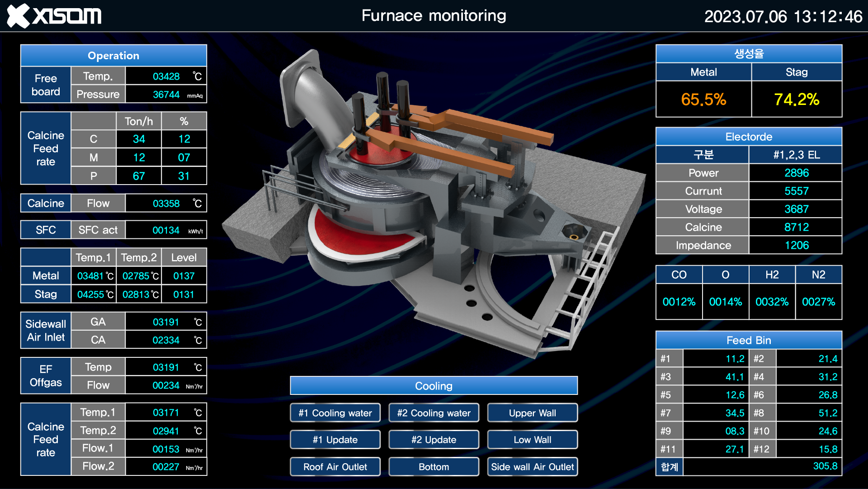868x489 pixels.
Task: Click the #1 Cooling water button
Action: [335, 413]
